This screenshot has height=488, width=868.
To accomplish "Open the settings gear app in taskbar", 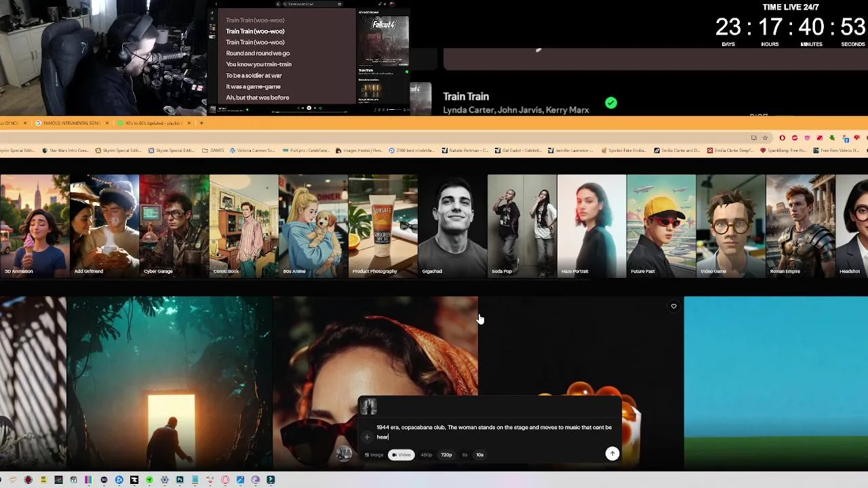I will pos(165,480).
